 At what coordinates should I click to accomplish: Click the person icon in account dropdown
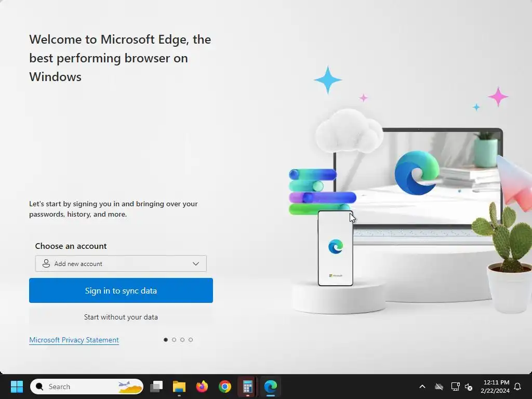click(x=46, y=263)
